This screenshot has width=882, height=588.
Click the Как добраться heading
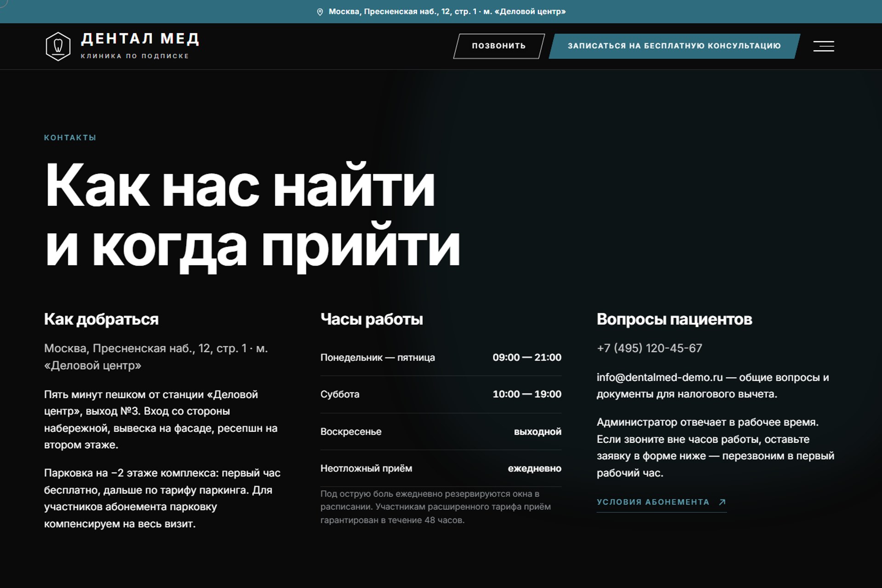(x=101, y=319)
